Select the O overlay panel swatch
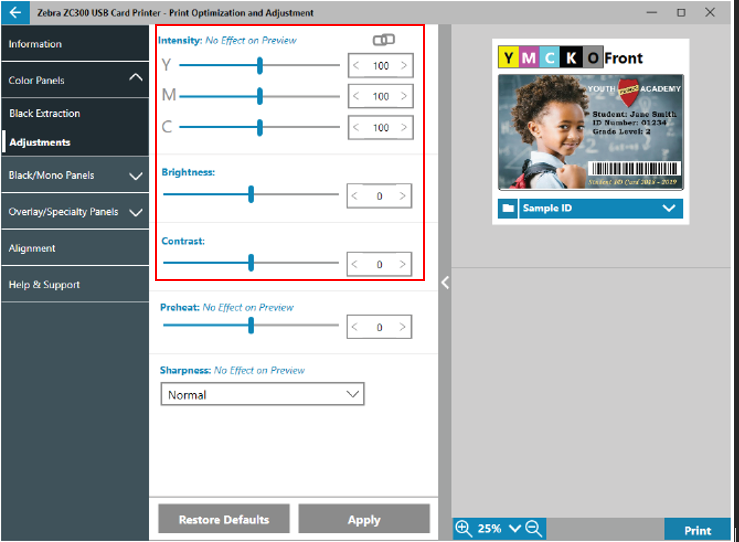 (x=593, y=57)
